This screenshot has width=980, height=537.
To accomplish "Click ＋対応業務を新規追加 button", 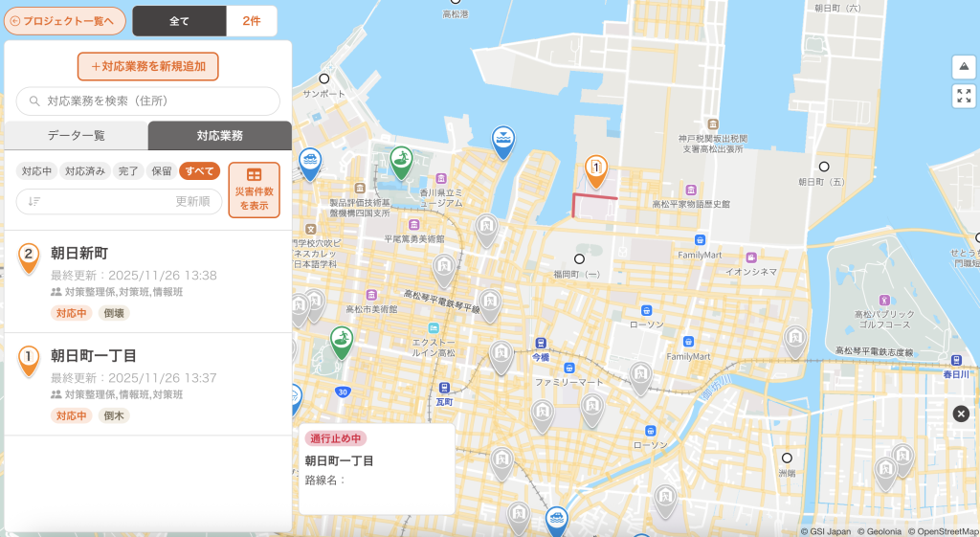I will (148, 66).
